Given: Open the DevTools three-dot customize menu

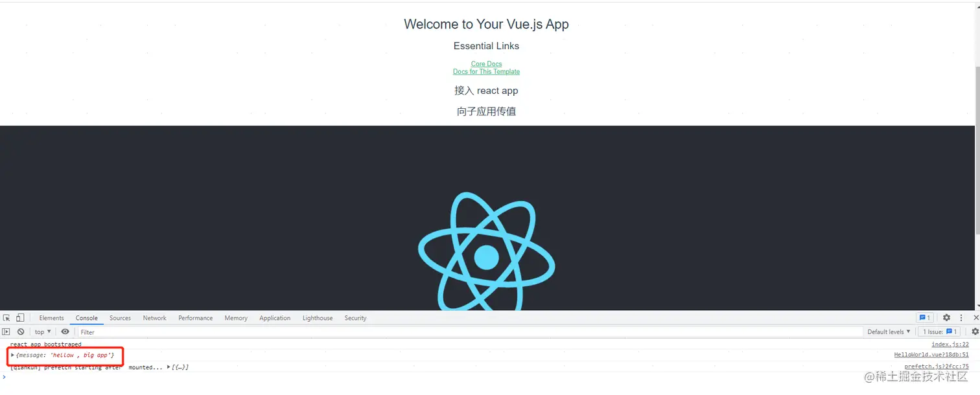Looking at the screenshot, I should click(961, 318).
